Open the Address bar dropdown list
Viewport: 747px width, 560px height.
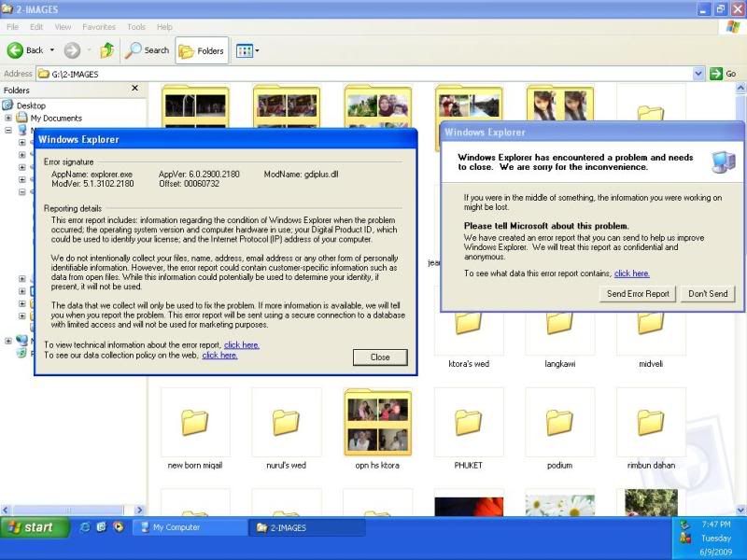(698, 74)
